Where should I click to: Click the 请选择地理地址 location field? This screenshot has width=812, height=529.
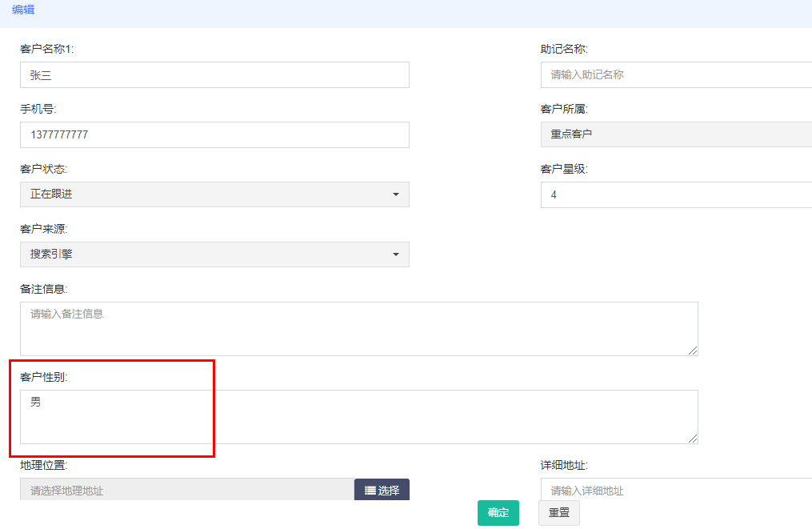pyautogui.click(x=187, y=490)
